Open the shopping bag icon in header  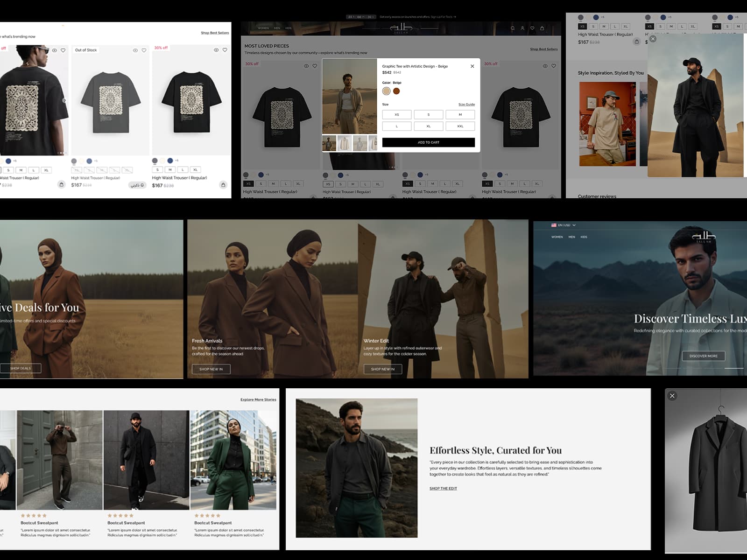pyautogui.click(x=542, y=28)
